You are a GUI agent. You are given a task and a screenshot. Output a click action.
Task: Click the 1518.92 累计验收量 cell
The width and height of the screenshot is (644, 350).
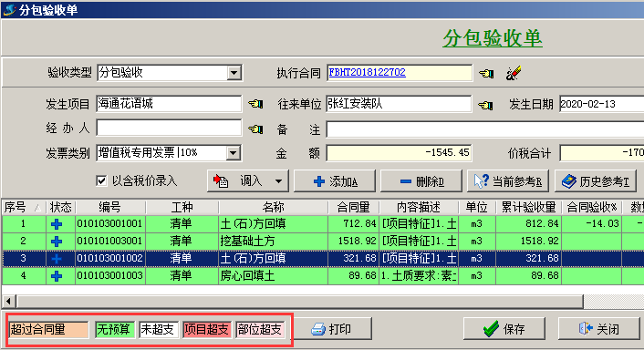pyautogui.click(x=528, y=242)
